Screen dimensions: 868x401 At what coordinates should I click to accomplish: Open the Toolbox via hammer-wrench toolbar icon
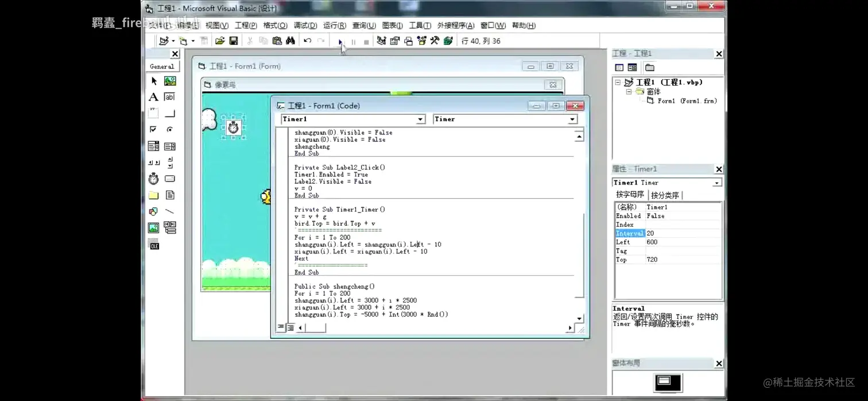(x=435, y=41)
